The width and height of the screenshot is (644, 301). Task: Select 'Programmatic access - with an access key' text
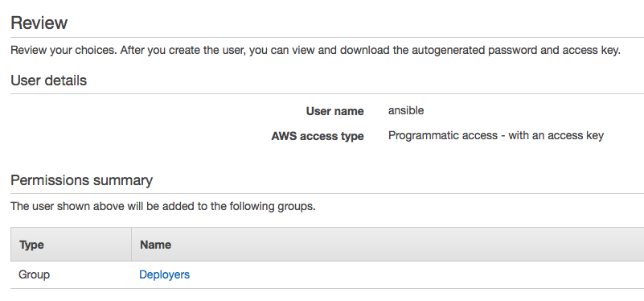pos(496,136)
